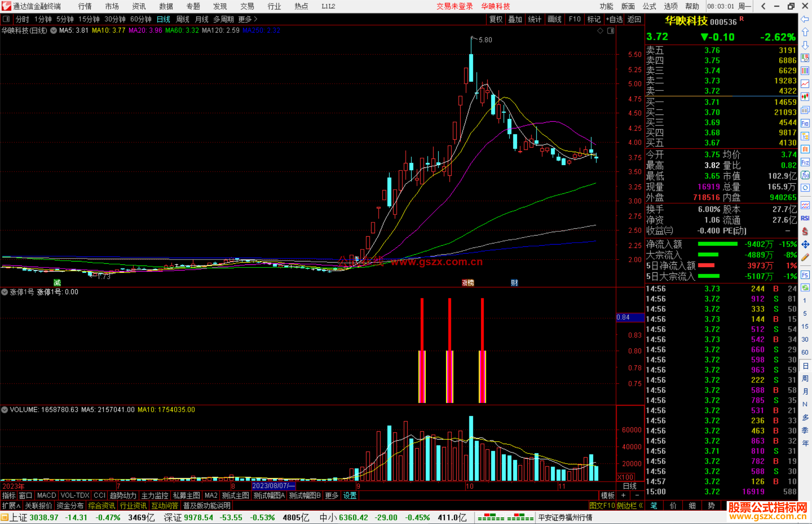
Task: Click the RSI indicator sidebar icon
Action: [805, 218]
